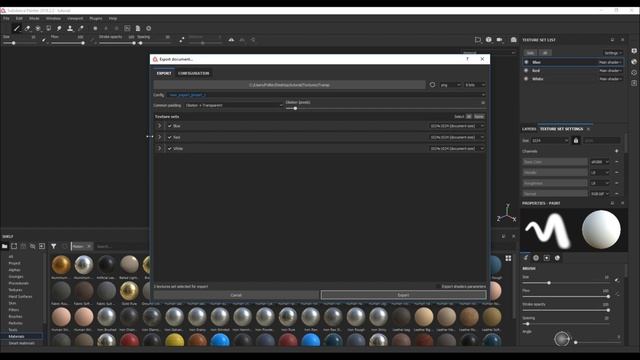The image size is (640, 360).
Task: Open the Settings dropdown in Texture Set List
Action: 612,53
